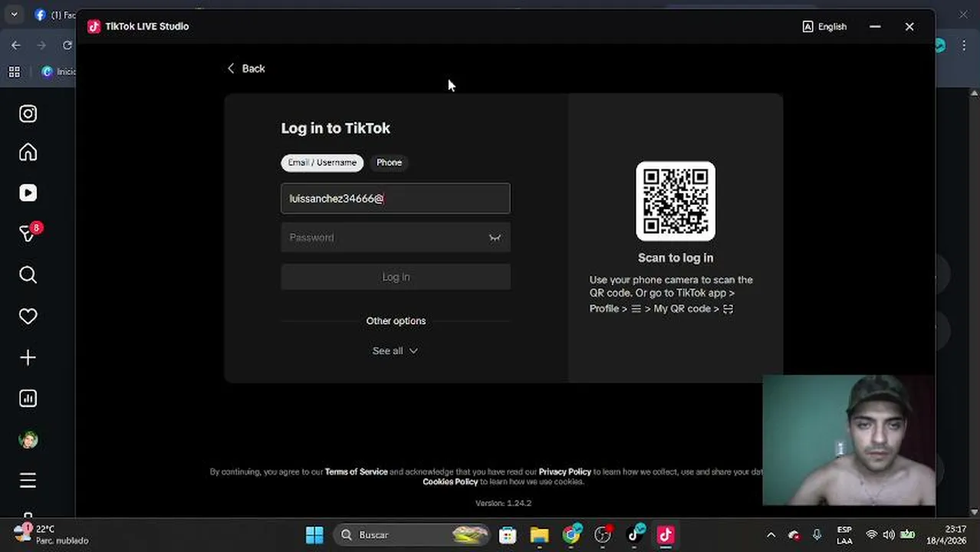
Task: Click the Log in button
Action: [396, 277]
